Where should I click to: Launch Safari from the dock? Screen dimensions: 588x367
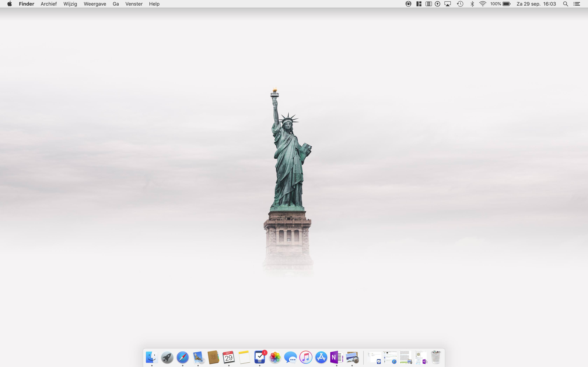click(183, 357)
